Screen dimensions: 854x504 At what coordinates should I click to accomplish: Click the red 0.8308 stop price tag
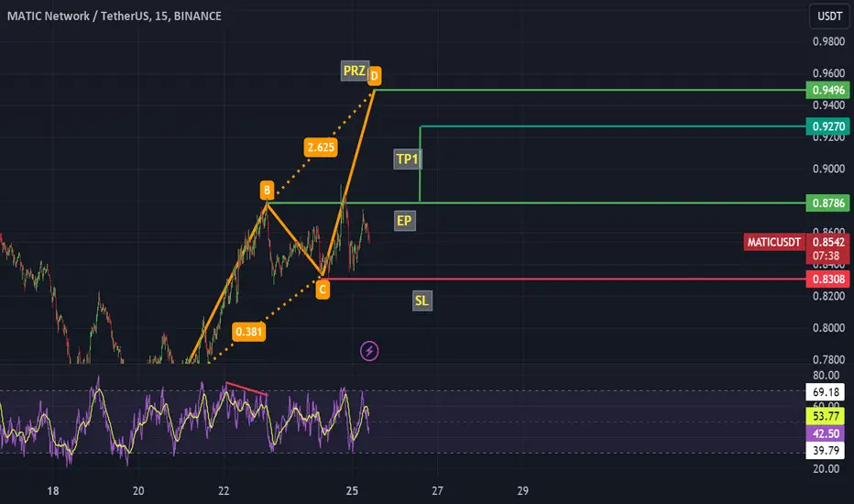(827, 279)
